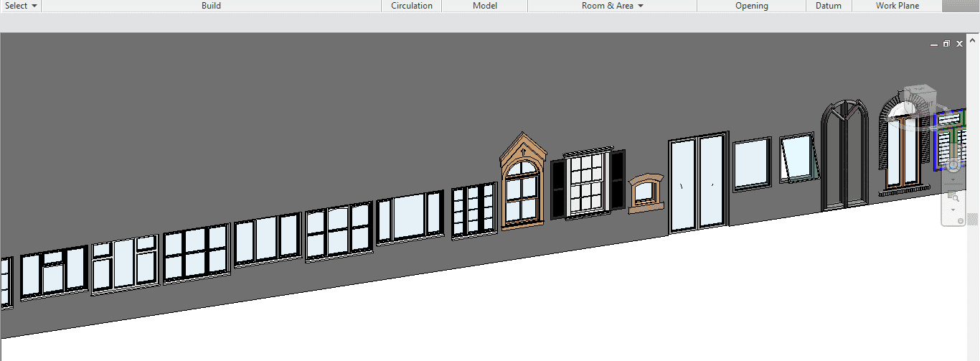The height and width of the screenshot is (361, 980).
Task: Click the Opening panel label
Action: 751,6
